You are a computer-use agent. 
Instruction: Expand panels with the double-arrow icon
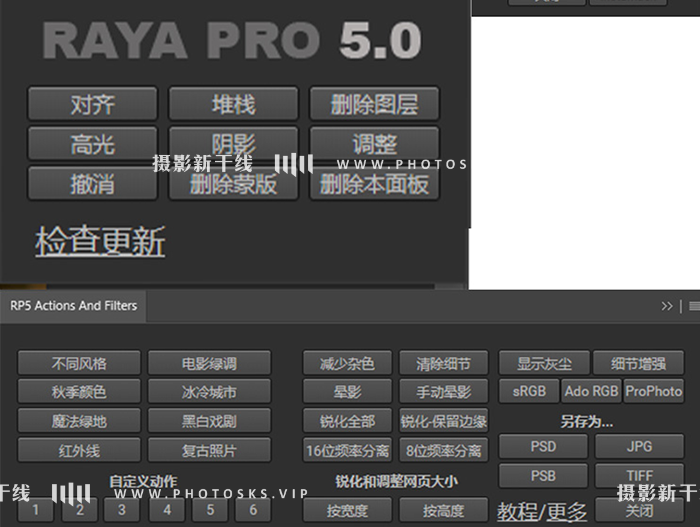click(667, 306)
